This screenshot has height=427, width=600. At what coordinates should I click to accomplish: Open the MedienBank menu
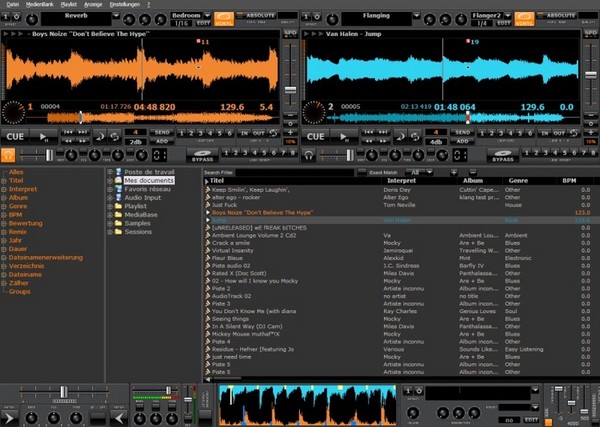[x=40, y=5]
